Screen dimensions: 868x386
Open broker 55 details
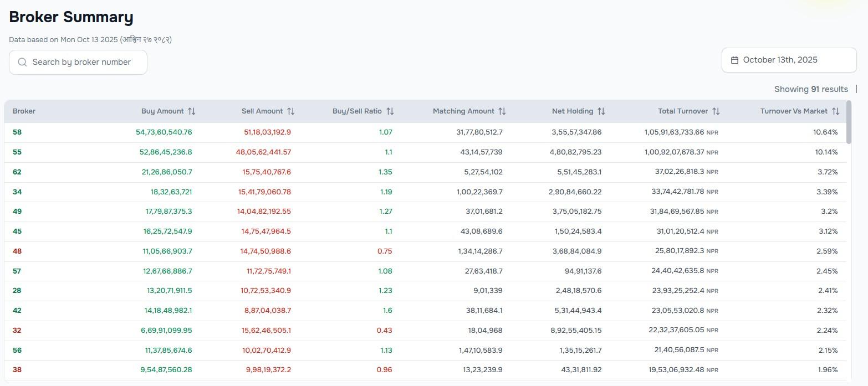pos(17,152)
